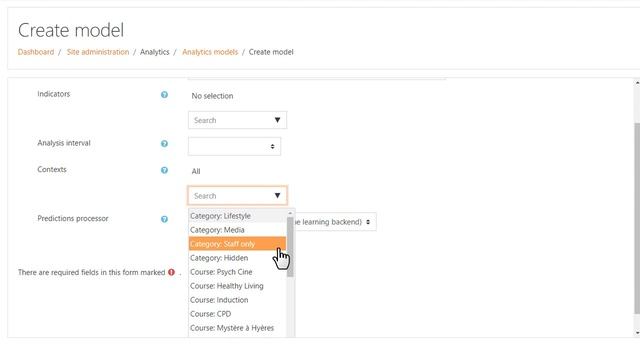640x360 pixels.
Task: Open help icon for Predictions processor
Action: pyautogui.click(x=164, y=219)
